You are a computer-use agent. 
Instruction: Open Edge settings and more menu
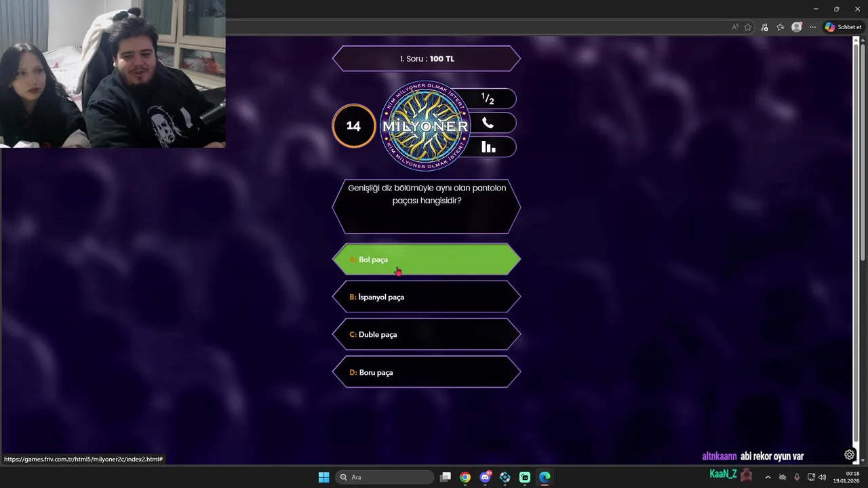[812, 27]
